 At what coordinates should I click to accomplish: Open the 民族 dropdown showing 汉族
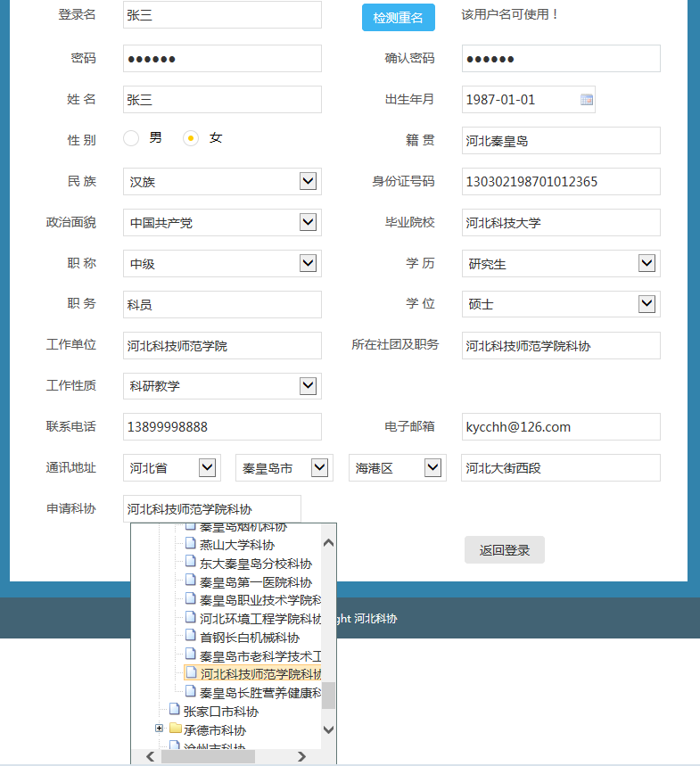(308, 181)
